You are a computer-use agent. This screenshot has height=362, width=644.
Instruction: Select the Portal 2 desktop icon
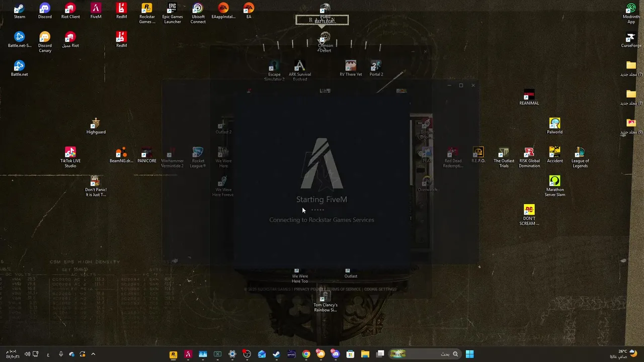(376, 69)
